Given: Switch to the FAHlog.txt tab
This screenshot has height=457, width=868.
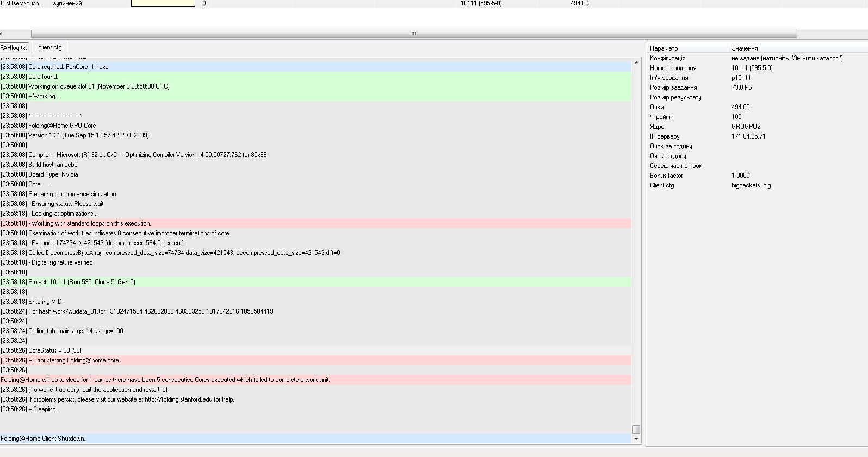Looking at the screenshot, I should pyautogui.click(x=15, y=48).
